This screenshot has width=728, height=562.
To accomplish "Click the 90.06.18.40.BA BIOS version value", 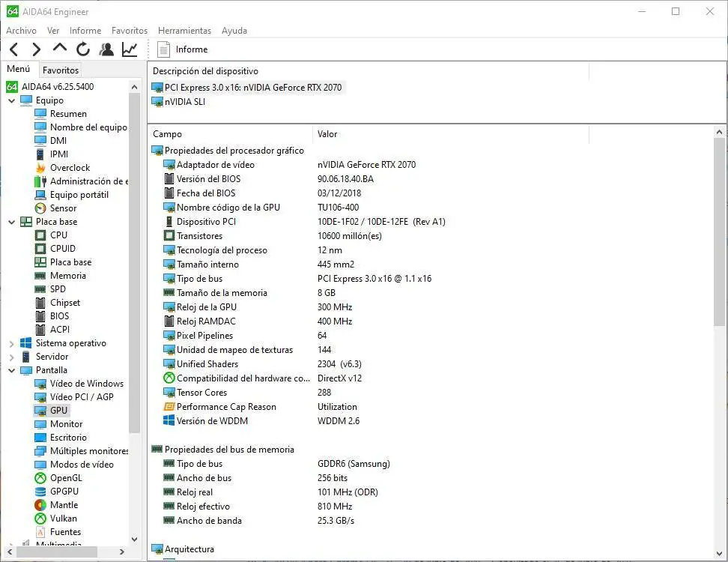I will 345,179.
